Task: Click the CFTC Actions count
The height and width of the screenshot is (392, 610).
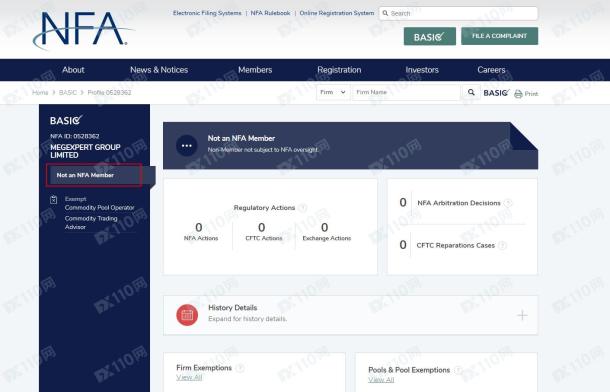Action: [262, 227]
